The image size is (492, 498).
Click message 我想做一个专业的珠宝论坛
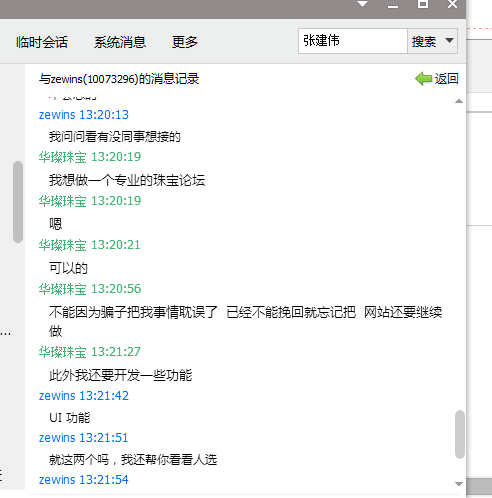127,180
